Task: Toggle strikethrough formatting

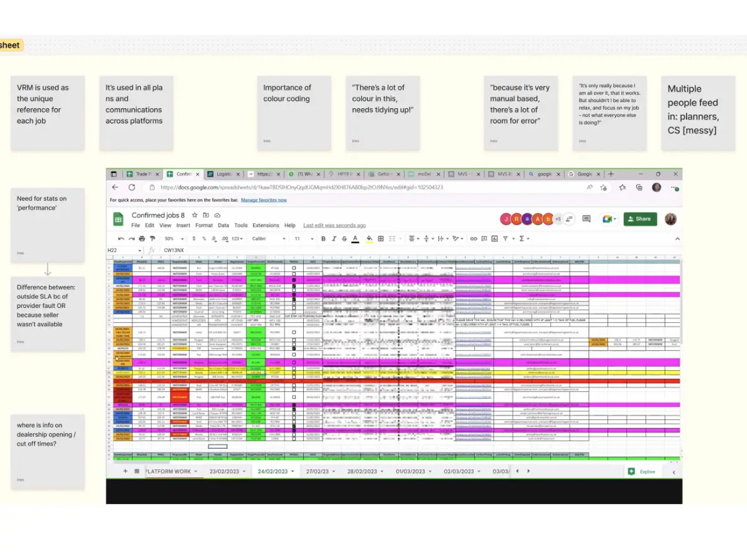Action: [x=344, y=238]
